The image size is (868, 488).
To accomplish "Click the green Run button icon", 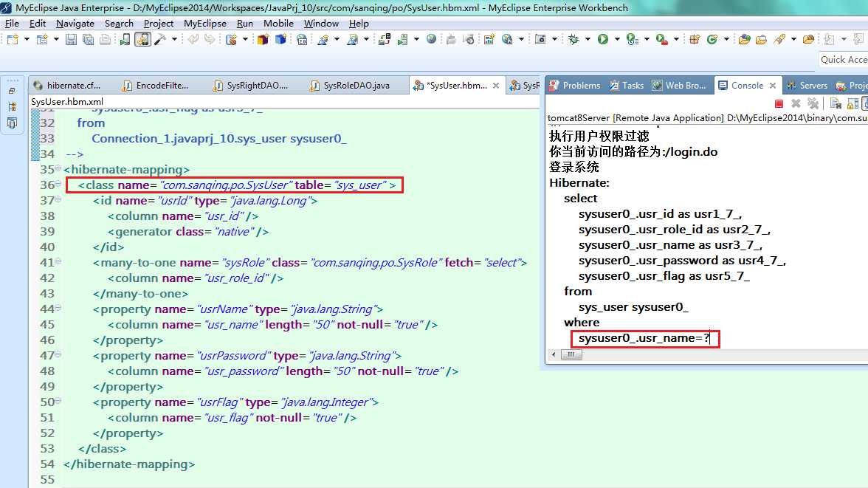I will click(x=603, y=39).
